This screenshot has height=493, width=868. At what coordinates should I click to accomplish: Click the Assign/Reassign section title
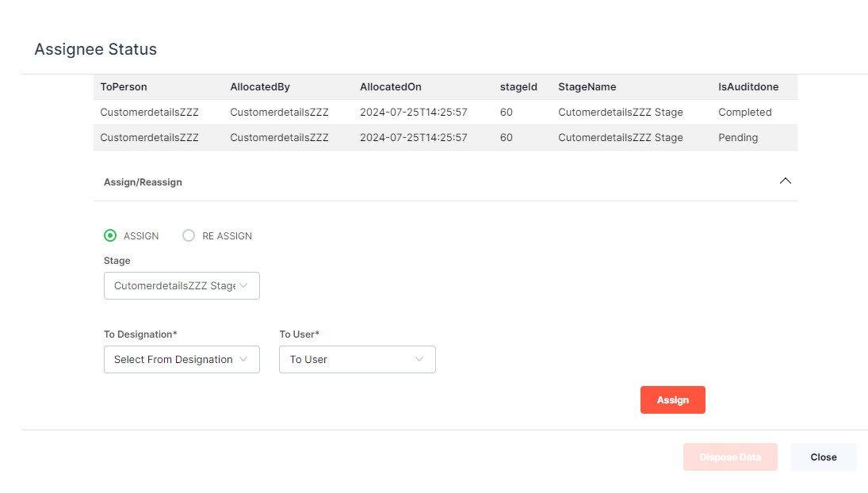tap(143, 182)
